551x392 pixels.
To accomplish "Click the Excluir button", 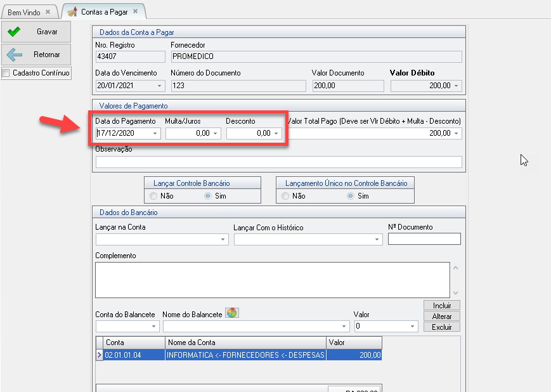I will [442, 327].
